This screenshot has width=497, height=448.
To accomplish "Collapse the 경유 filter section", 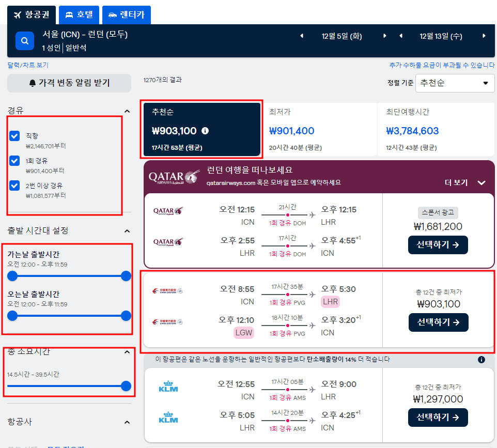I will (x=127, y=111).
